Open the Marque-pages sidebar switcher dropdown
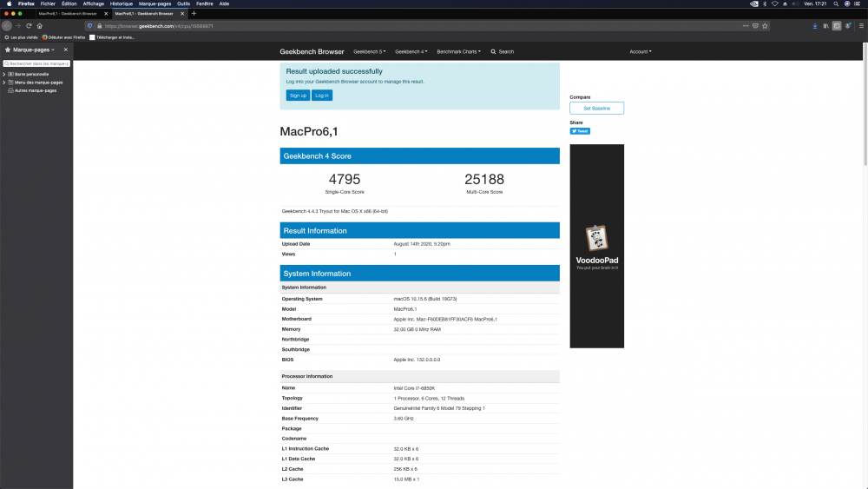Image resolution: width=868 pixels, height=489 pixels. 30,50
